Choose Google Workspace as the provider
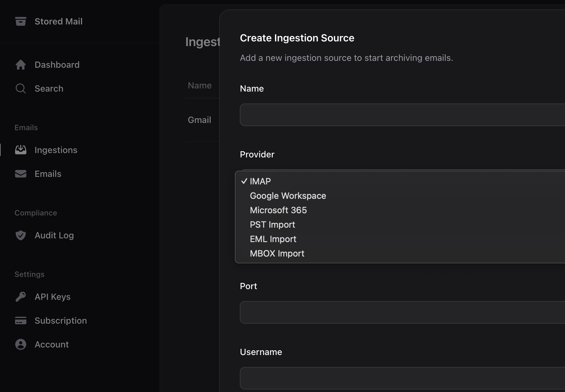565x392 pixels. point(288,196)
